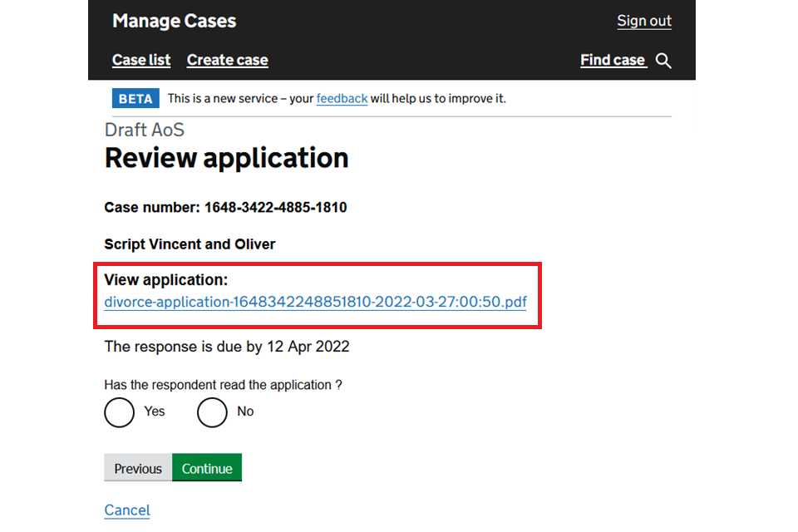This screenshot has width=798, height=532.
Task: Click the Draft AoS caption
Action: (144, 130)
